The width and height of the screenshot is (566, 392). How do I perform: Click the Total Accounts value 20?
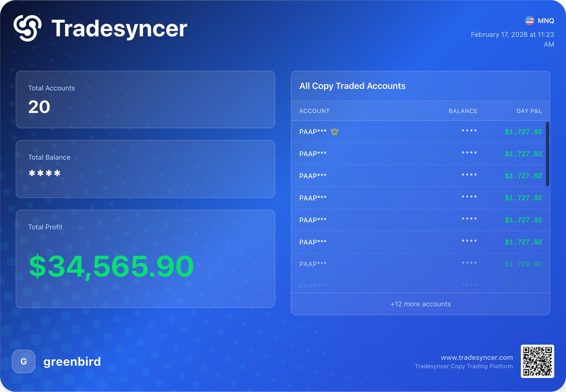pos(39,107)
